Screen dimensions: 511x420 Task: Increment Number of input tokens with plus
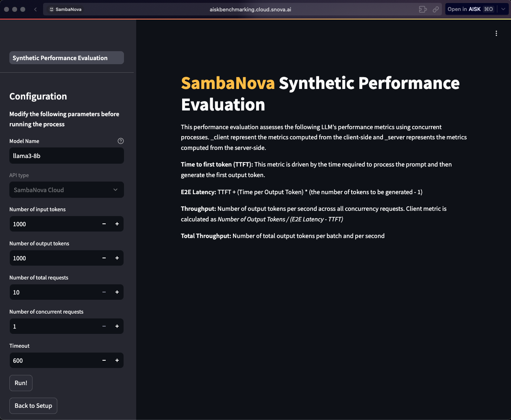[117, 224]
